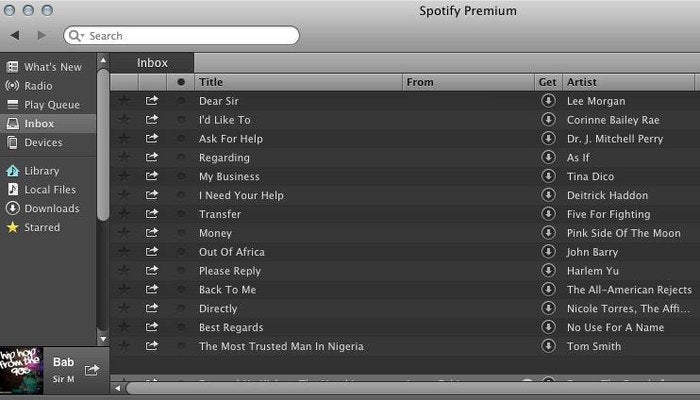Share the I Need Your Help track
The width and height of the screenshot is (700, 400).
[x=152, y=195]
